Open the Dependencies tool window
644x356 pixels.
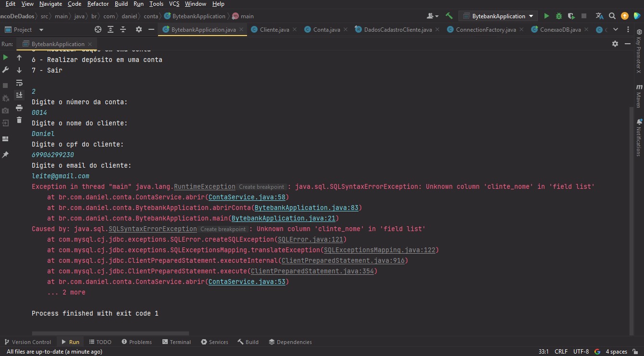pos(290,342)
